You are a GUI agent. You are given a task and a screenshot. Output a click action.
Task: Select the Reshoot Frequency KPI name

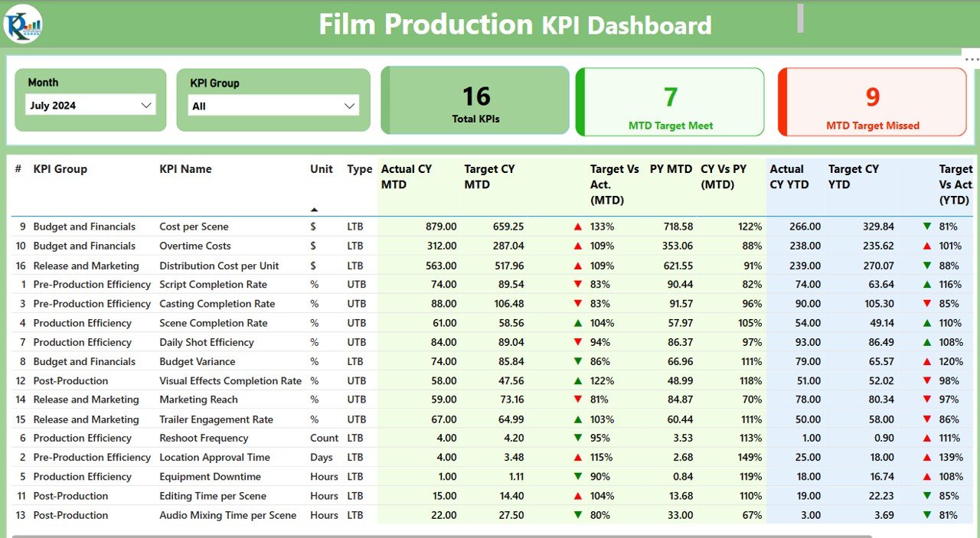tap(204, 439)
